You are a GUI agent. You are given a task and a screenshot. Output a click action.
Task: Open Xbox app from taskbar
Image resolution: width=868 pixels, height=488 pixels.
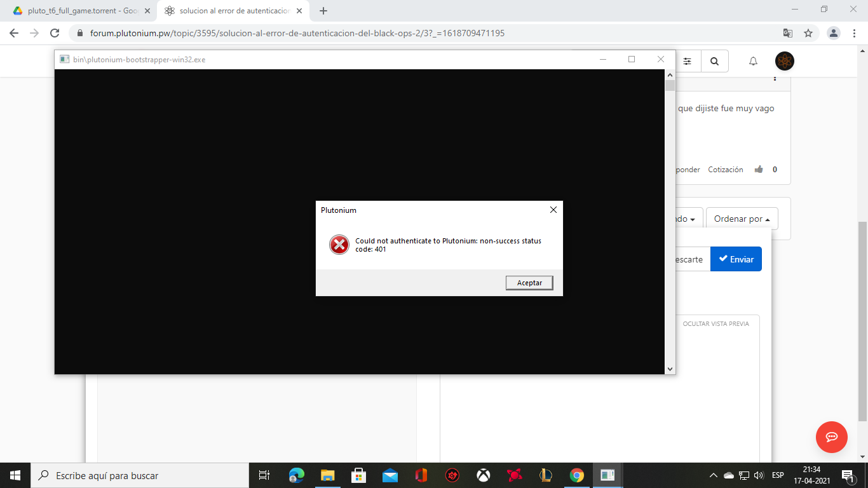(x=484, y=475)
